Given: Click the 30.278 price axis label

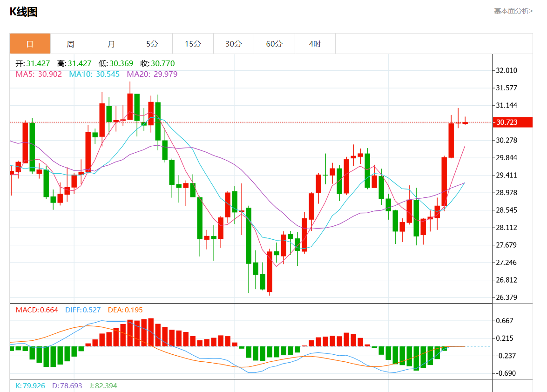Looking at the screenshot, I should [506, 140].
